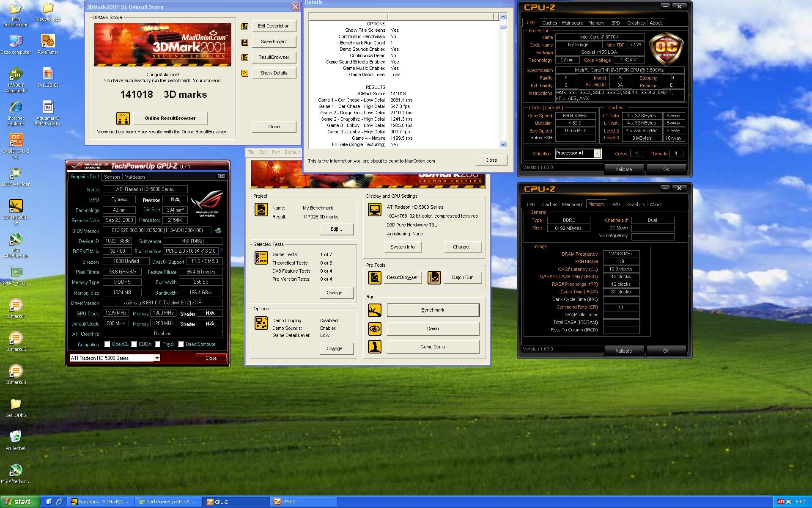Switch to Naamloos 3DMark2001 taskbar item
This screenshot has height=508, width=812.
(x=101, y=502)
